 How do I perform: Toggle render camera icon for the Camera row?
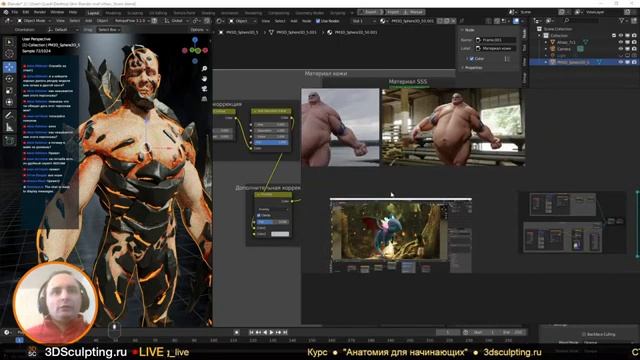[634, 49]
